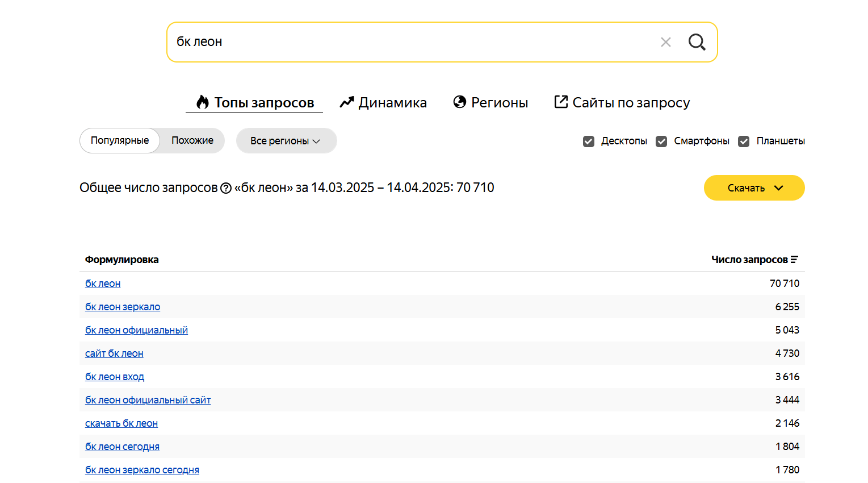Click the magnifying glass search icon
Viewport: 868px width, 483px height.
click(x=697, y=42)
